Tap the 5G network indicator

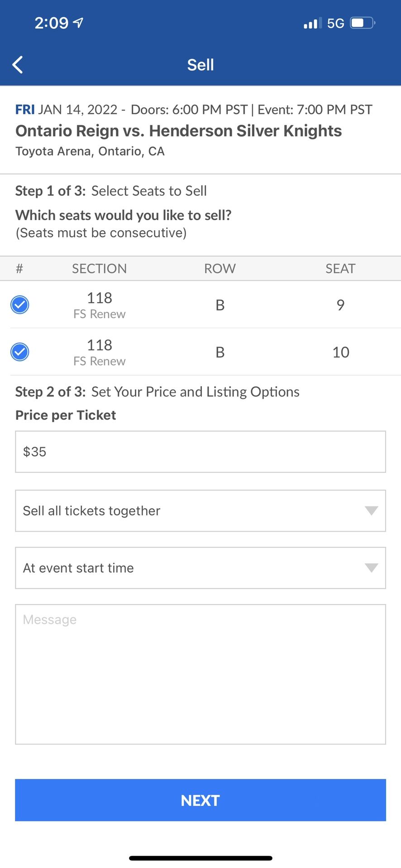335,23
